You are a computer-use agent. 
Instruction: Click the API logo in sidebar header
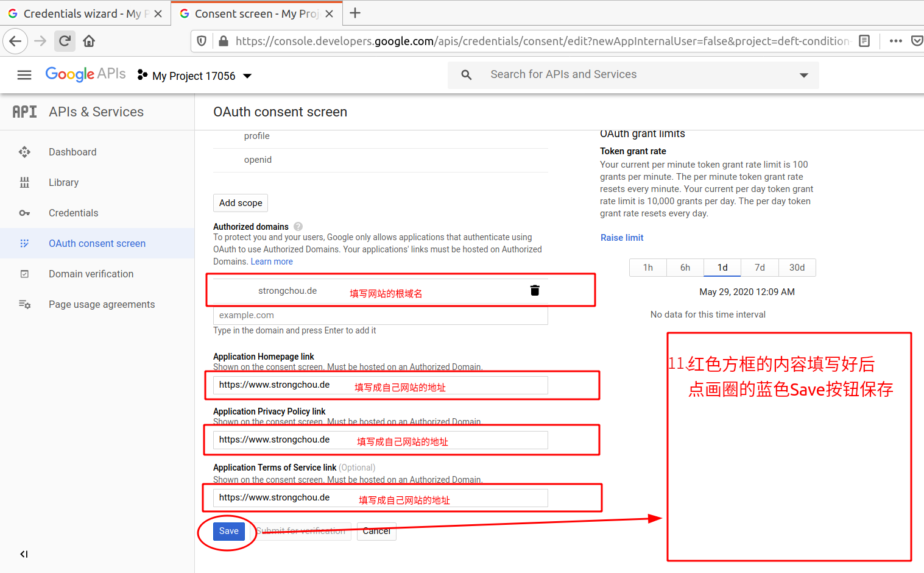click(25, 112)
